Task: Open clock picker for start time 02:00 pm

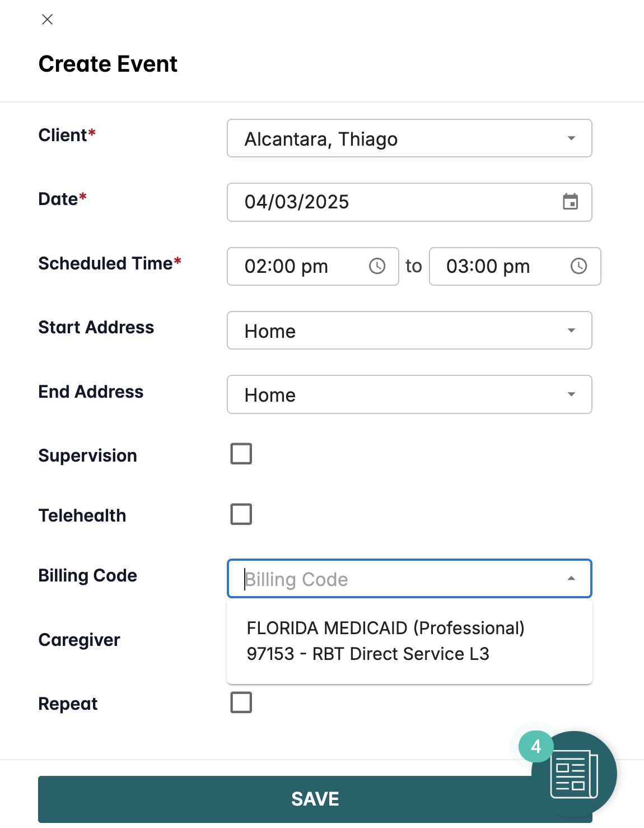Action: [x=377, y=266]
